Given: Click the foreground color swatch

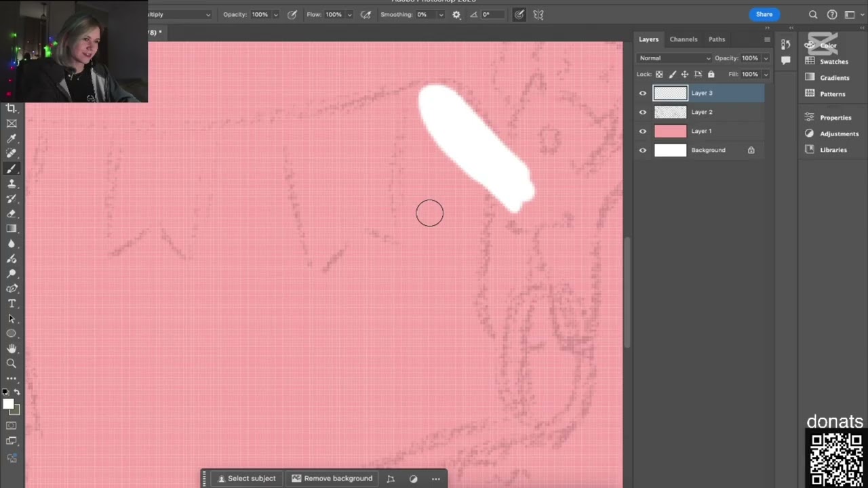Looking at the screenshot, I should coord(7,404).
